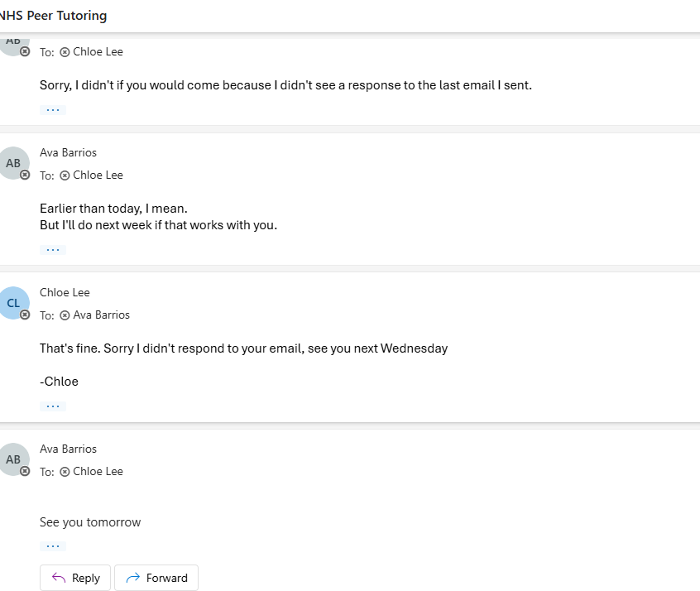Expand ellipsis under "Sorry, I didn't" message
Image resolution: width=700 pixels, height=591 pixels.
[x=53, y=110]
